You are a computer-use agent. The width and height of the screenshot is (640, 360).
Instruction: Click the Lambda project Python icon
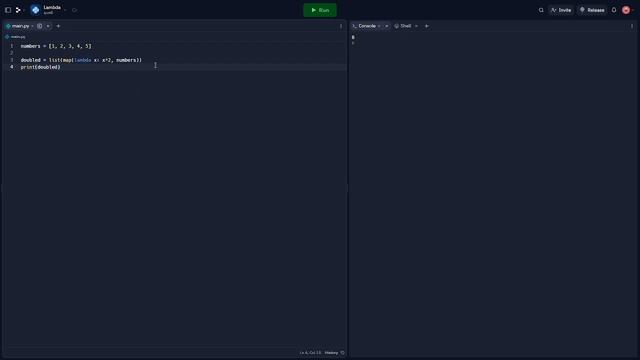[x=36, y=10]
